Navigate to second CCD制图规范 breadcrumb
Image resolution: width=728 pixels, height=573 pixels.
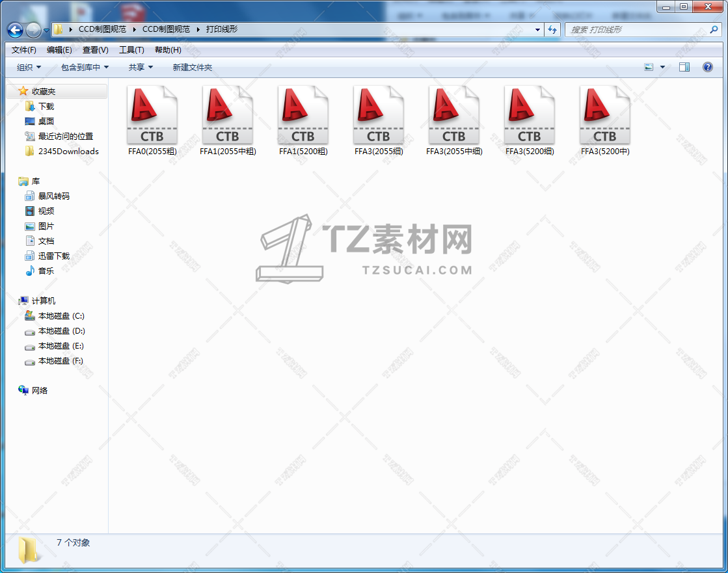(166, 29)
